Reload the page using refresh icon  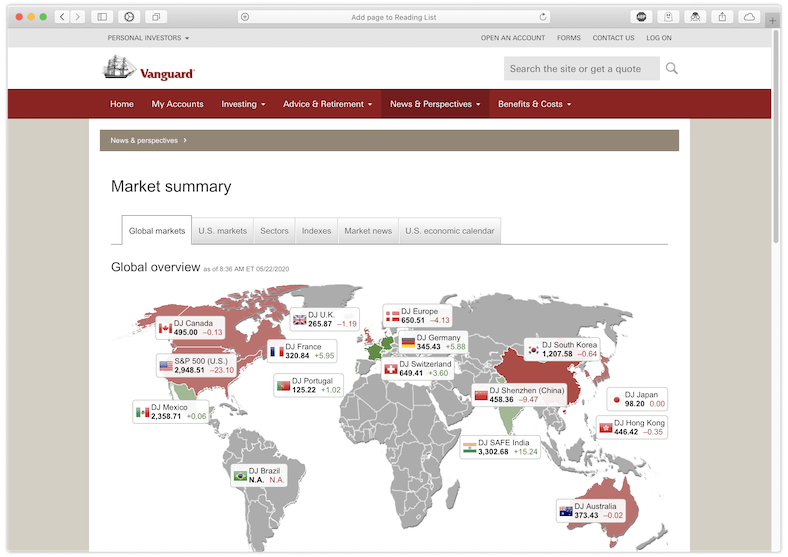pyautogui.click(x=543, y=17)
